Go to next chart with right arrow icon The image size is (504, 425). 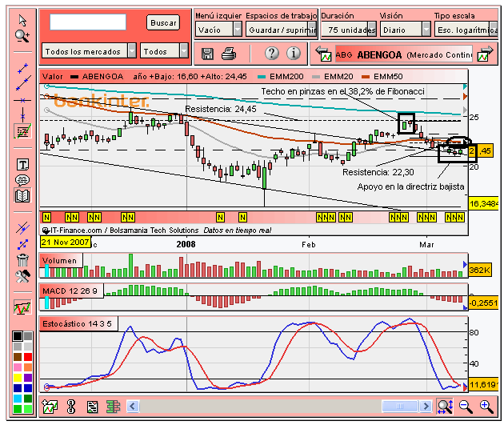(x=486, y=54)
